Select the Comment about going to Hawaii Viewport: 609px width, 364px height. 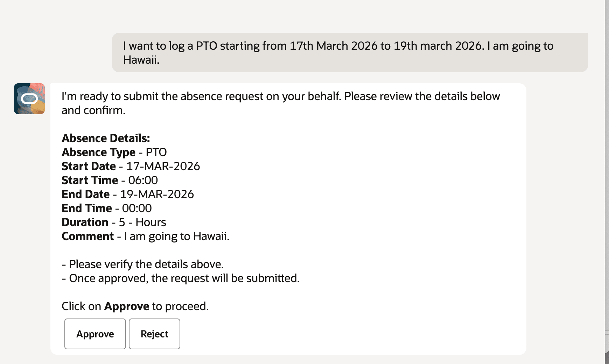tap(146, 236)
